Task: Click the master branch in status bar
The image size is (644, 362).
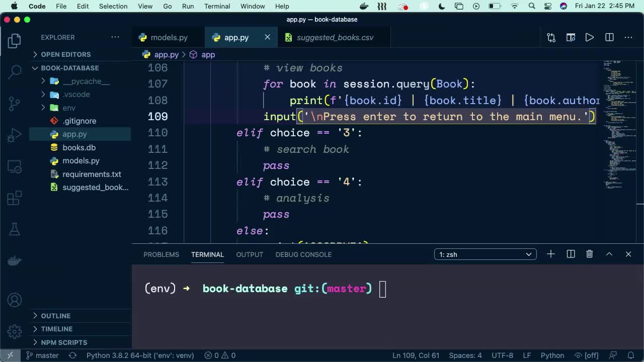Action: pyautogui.click(x=42, y=355)
